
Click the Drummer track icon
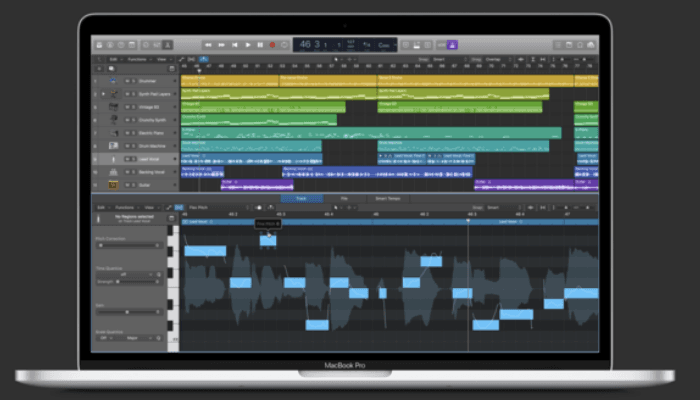[x=114, y=81]
